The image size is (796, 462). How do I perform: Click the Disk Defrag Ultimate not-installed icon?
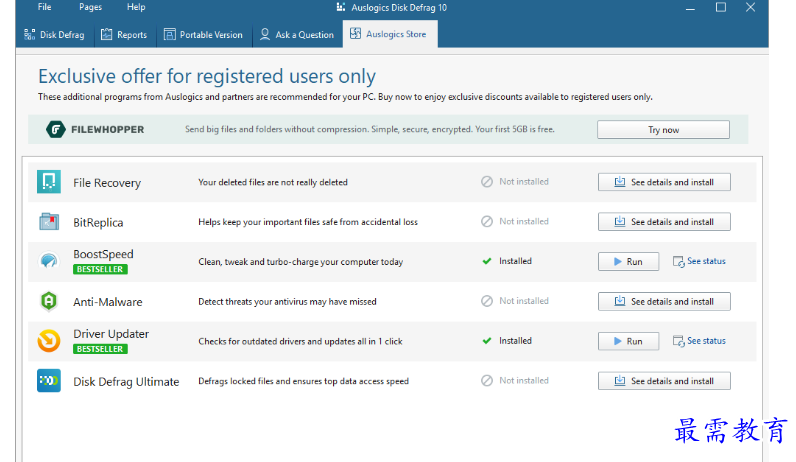click(x=487, y=380)
